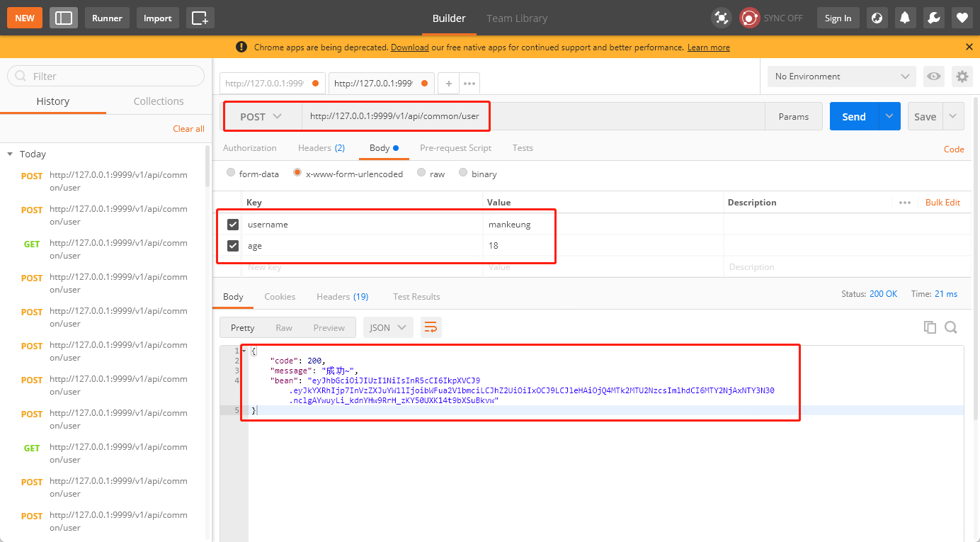This screenshot has width=980, height=542.
Task: Search within response body icon
Action: coord(951,327)
